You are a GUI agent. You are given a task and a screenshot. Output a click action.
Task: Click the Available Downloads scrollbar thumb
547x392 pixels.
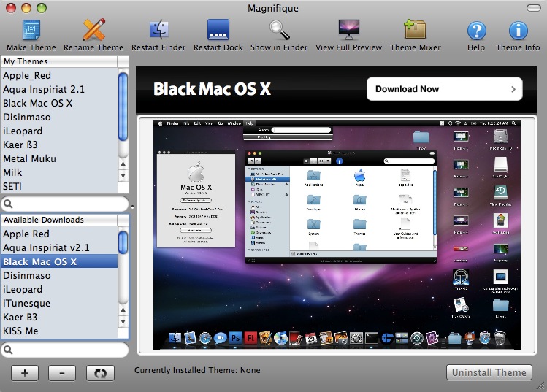(123, 242)
